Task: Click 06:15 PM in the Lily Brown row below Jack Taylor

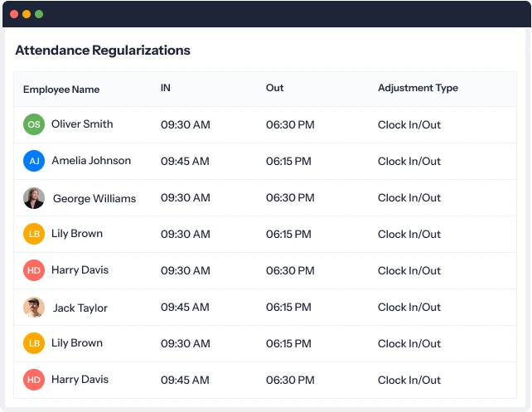Action: pyautogui.click(x=288, y=343)
